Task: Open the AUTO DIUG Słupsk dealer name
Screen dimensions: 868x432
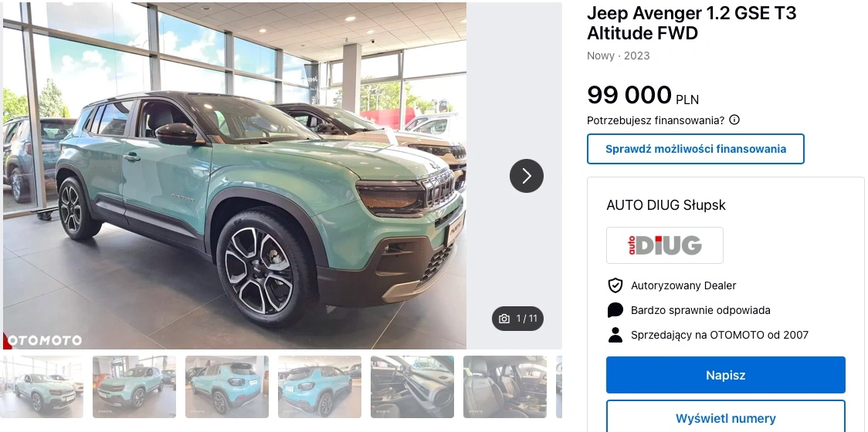Action: click(x=666, y=205)
